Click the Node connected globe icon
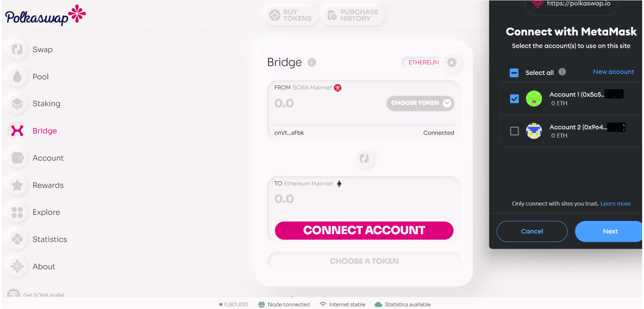The width and height of the screenshot is (644, 309). tap(261, 305)
